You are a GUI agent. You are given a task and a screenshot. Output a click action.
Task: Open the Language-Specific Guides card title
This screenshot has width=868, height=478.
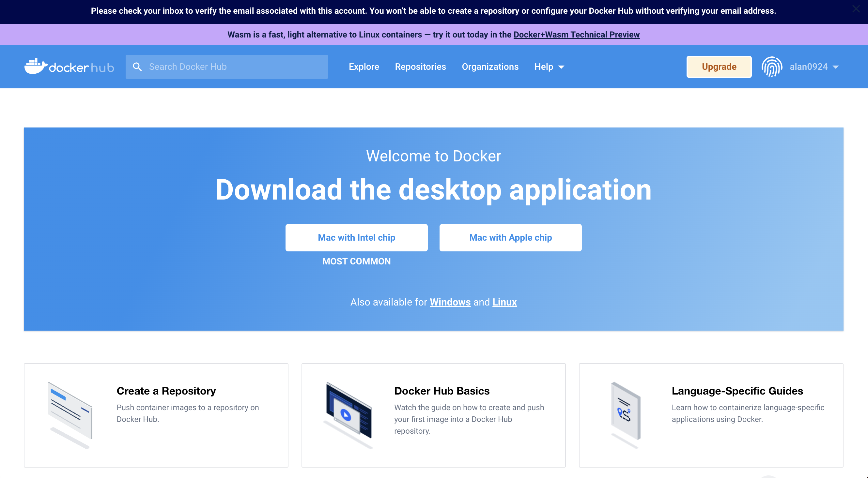[737, 391]
